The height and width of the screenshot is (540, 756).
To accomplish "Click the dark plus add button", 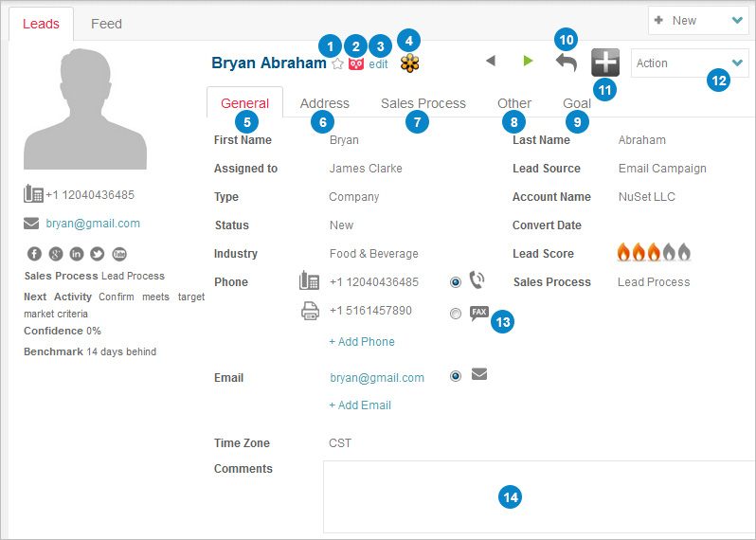I will 605,63.
